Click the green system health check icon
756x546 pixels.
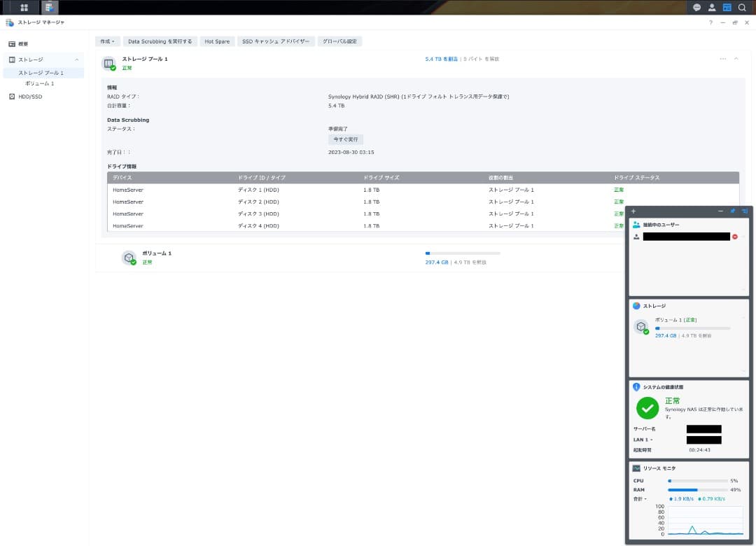point(647,407)
